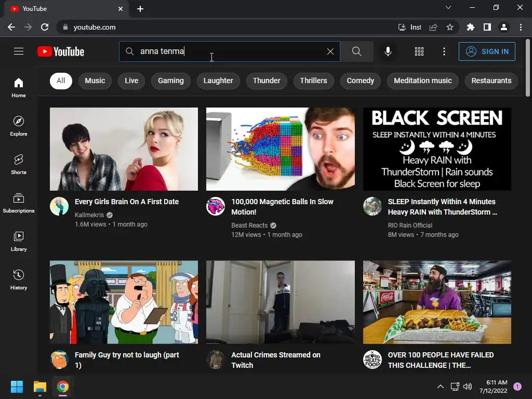Click title Family Guy try not to laugh

[127, 360]
